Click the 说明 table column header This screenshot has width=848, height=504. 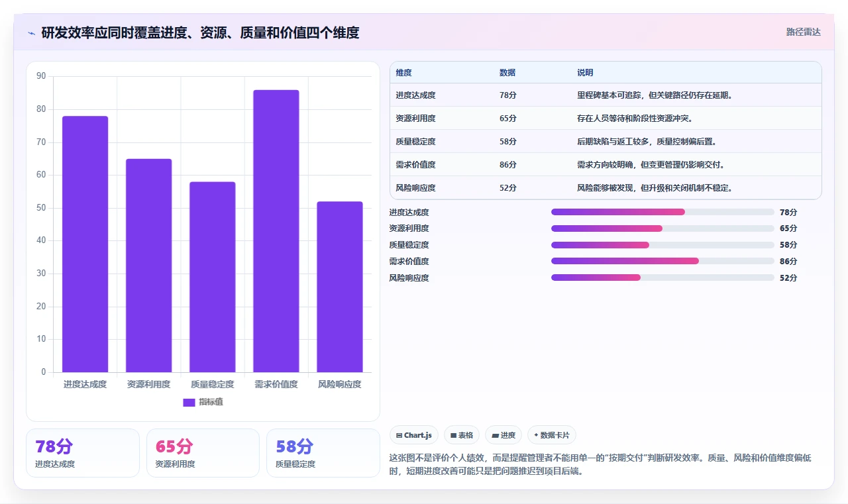pyautogui.click(x=585, y=73)
